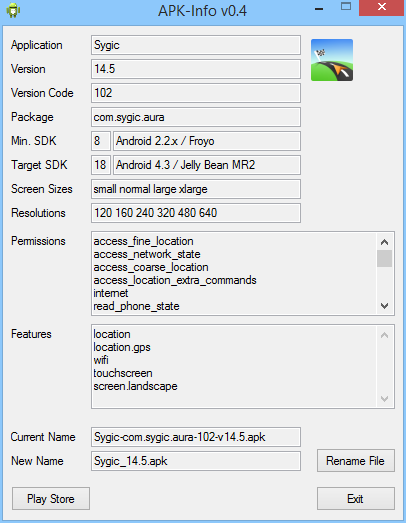Click the Application field showing Sygic

(x=196, y=45)
